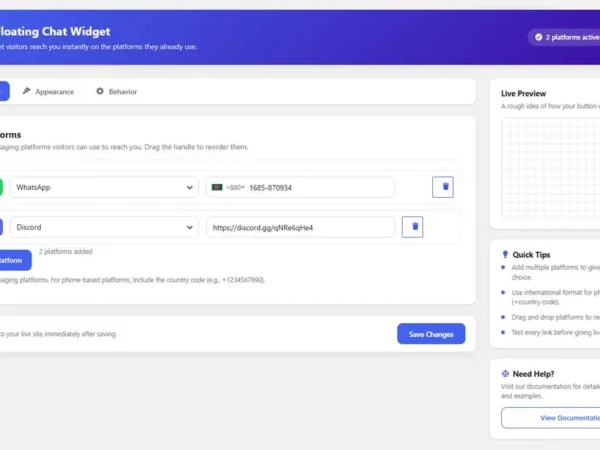Delete the Discord platform row
The height and width of the screenshot is (450, 600).
click(412, 227)
